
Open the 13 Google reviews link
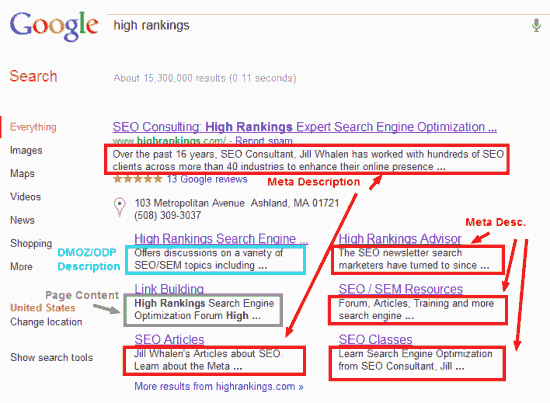(x=207, y=179)
